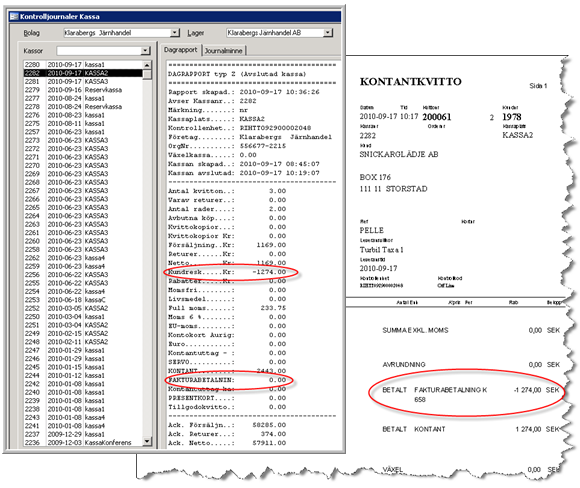Select the highlighted 2282 KASSA2 row
The width and height of the screenshot is (580, 488).
coord(83,73)
